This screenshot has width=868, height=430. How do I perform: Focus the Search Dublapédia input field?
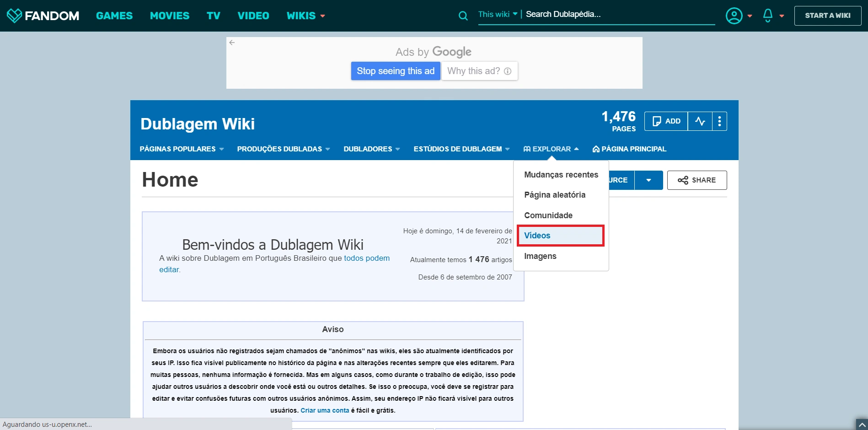point(620,14)
